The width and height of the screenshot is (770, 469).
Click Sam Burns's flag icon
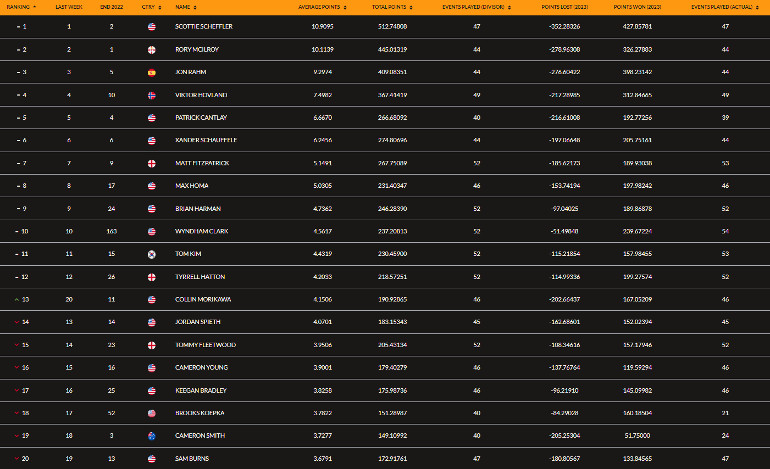pos(152,459)
